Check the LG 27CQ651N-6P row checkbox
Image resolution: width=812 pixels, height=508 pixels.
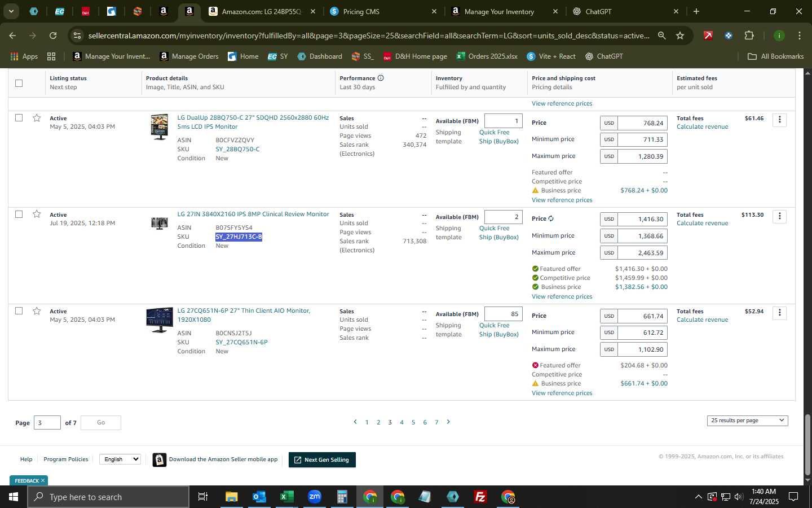tap(19, 311)
